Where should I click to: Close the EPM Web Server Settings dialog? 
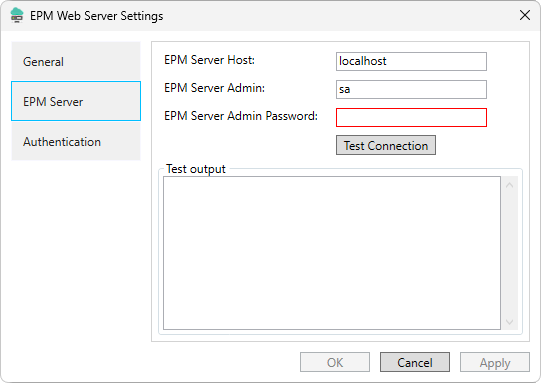pyautogui.click(x=525, y=15)
